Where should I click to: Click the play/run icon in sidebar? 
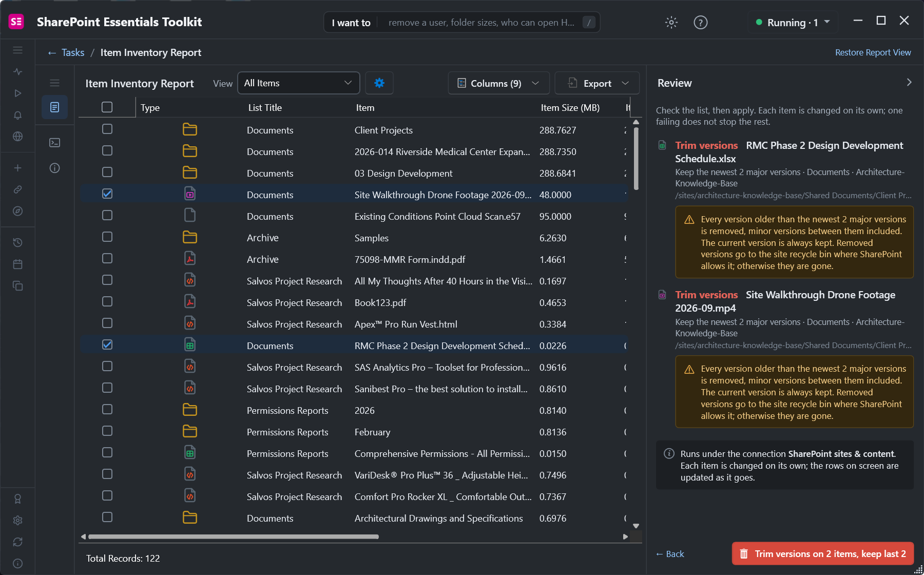pyautogui.click(x=17, y=93)
